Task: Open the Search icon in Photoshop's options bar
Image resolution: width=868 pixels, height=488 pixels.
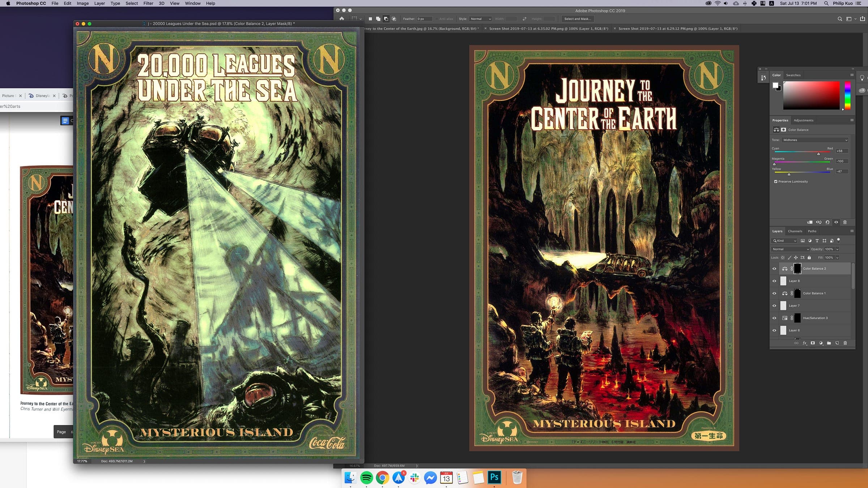Action: pos(840,19)
